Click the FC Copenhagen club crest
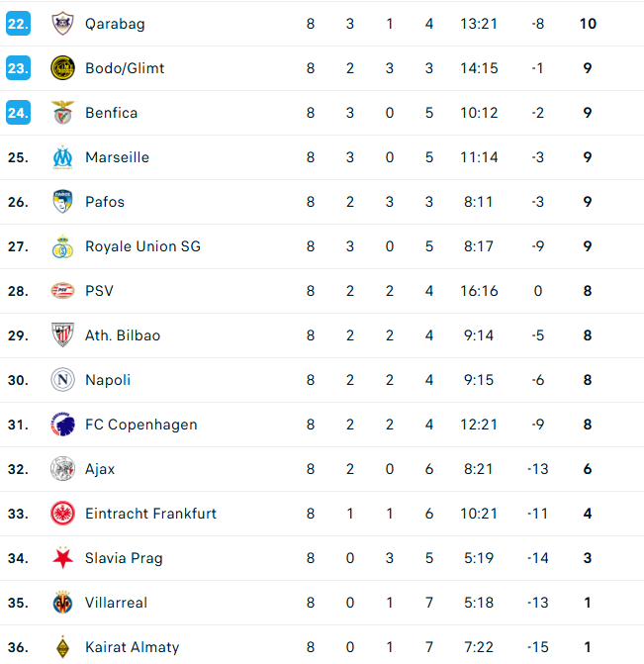Screen dimensions: 644x664 tap(62, 425)
